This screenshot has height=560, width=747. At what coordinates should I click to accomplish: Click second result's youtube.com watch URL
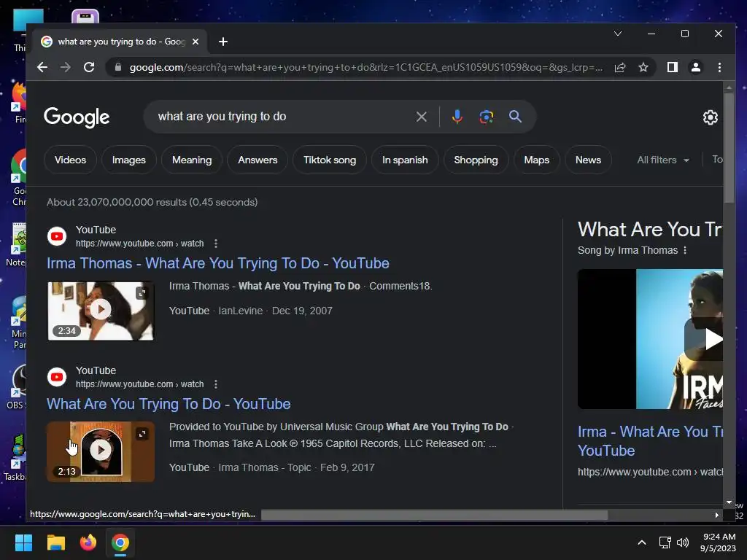point(139,384)
